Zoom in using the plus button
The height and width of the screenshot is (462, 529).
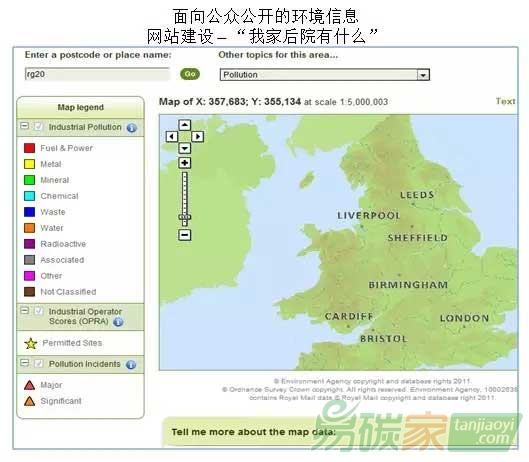tap(185, 163)
